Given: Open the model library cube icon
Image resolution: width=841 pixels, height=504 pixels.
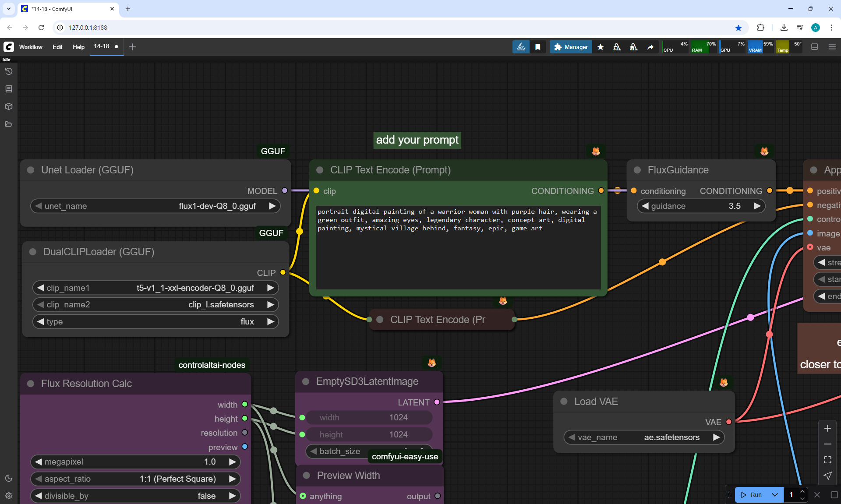Looking at the screenshot, I should point(9,106).
